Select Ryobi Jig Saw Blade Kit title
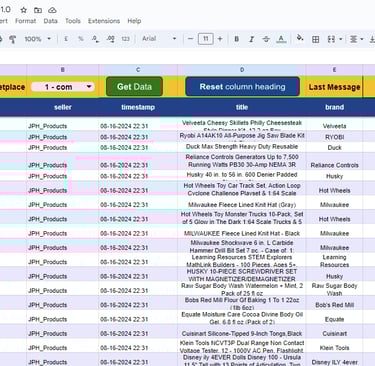Image resolution: width=375 pixels, height=366 pixels. [242, 136]
